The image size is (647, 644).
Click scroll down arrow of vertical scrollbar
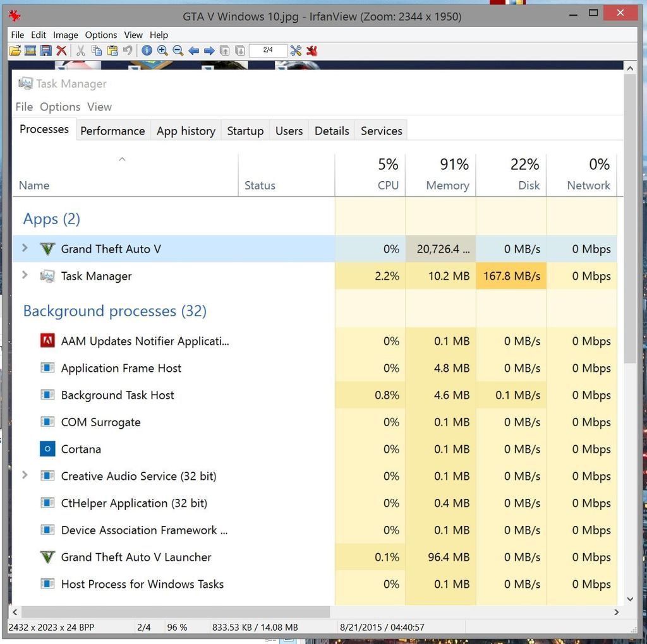point(630,599)
